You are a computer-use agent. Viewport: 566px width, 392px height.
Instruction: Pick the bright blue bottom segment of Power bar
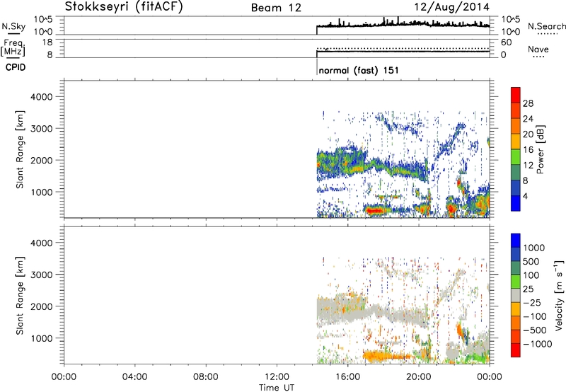516,203
